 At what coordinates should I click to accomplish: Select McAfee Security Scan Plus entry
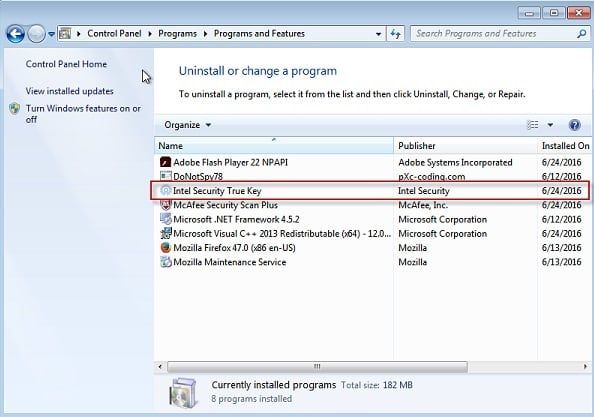[x=373, y=205]
